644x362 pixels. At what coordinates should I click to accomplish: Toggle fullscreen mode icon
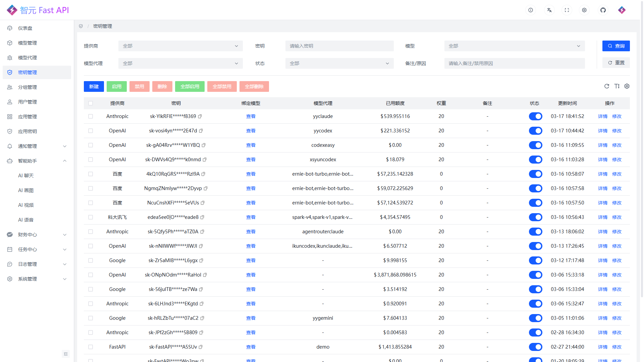[x=567, y=10]
